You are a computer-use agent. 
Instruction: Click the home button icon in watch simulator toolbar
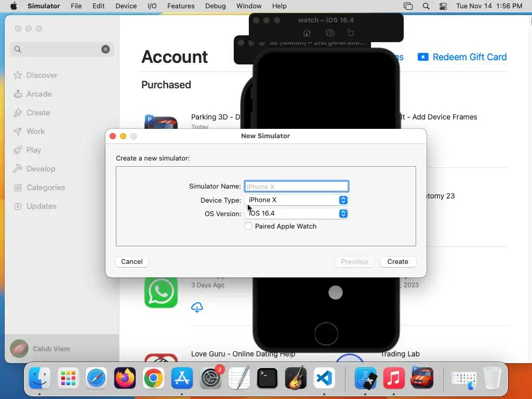point(307,33)
